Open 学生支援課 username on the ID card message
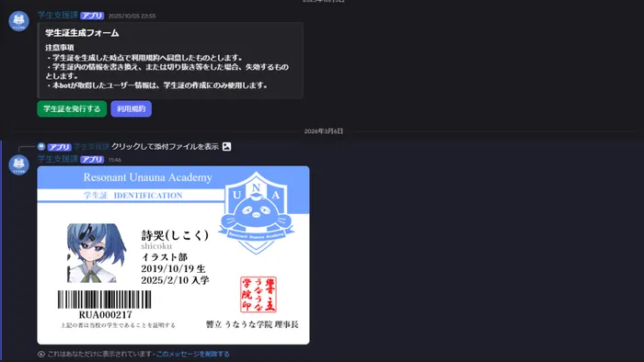Image resolution: width=644 pixels, height=362 pixels. pos(58,159)
